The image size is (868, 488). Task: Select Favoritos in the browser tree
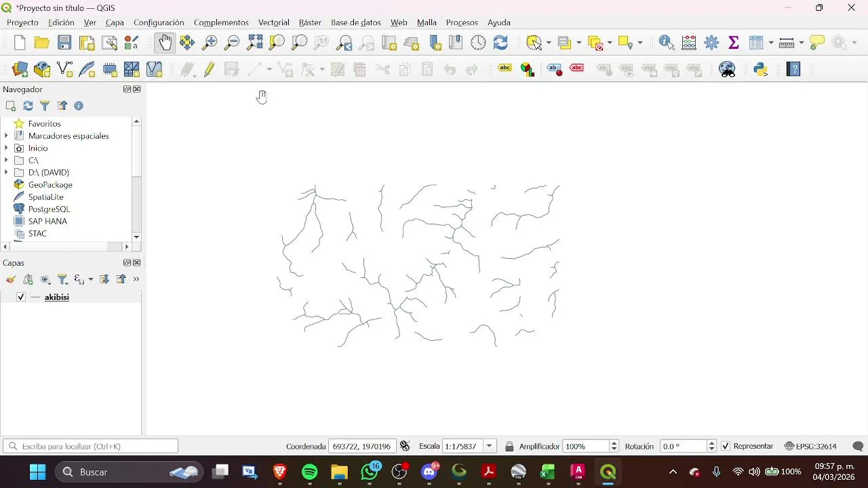(x=44, y=123)
